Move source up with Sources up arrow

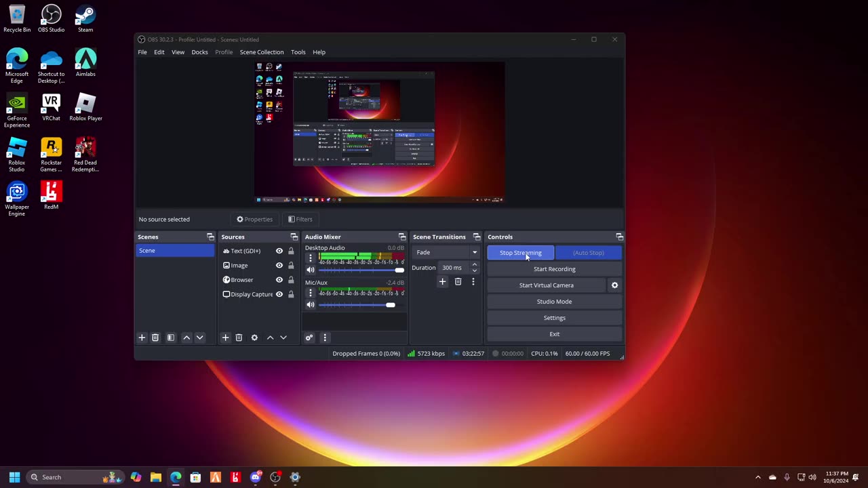click(x=270, y=338)
